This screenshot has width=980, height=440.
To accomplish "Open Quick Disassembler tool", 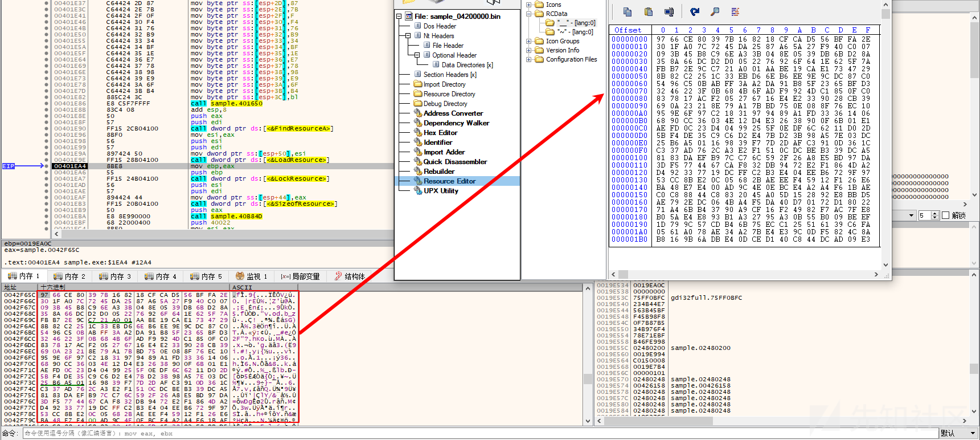I will pos(455,162).
